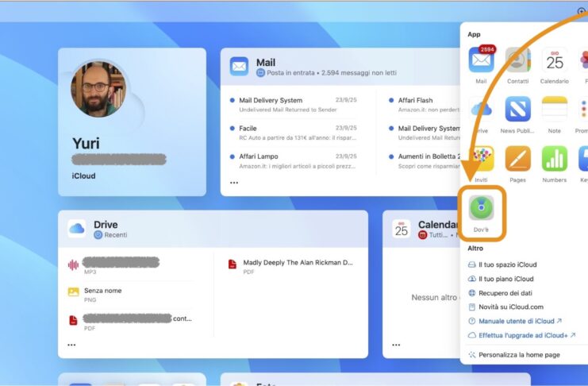Click the Calendar widget date icon
This screenshot has height=386, width=588.
[x=402, y=229]
